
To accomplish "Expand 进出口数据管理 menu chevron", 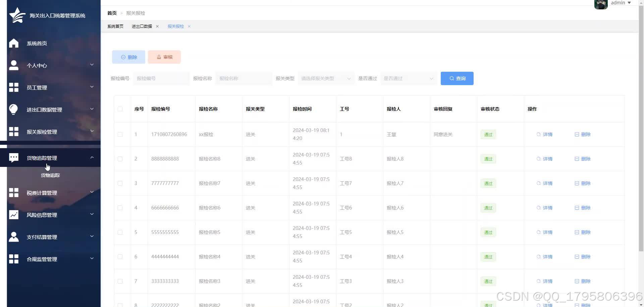I will (92, 109).
